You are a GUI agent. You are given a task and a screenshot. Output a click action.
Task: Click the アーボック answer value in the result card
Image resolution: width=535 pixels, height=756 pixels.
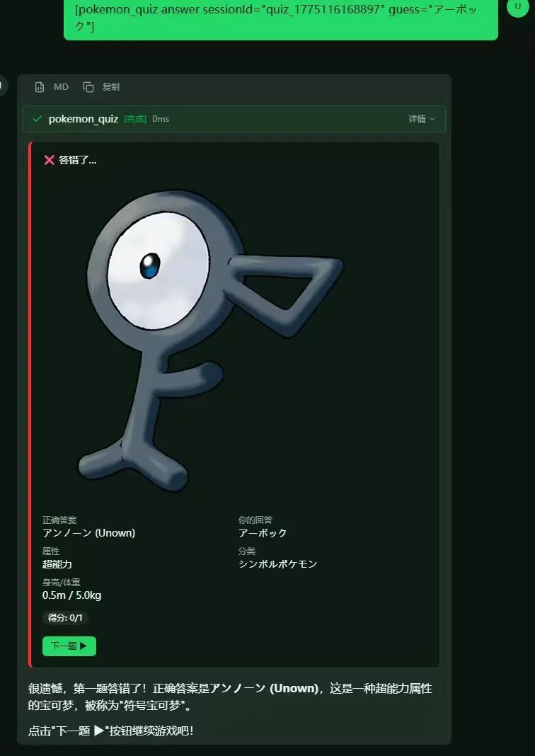(x=263, y=533)
